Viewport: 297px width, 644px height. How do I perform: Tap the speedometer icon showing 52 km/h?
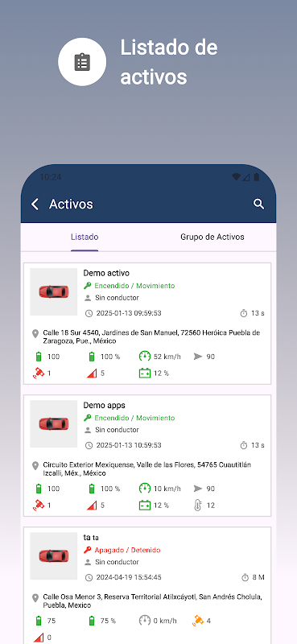point(145,357)
